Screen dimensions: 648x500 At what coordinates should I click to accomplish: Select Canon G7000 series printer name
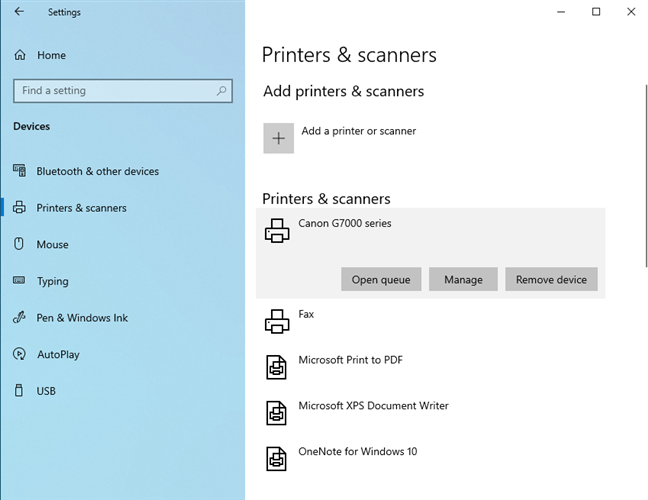click(x=345, y=223)
